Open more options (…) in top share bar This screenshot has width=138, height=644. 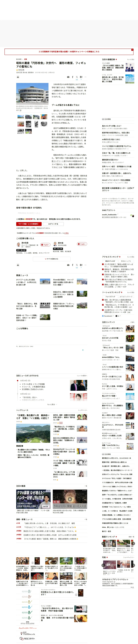pyautogui.click(x=85, y=77)
